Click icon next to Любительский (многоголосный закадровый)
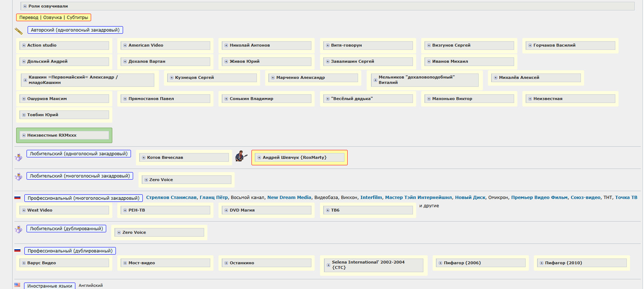Viewport: 644px width, 289px height. click(18, 176)
